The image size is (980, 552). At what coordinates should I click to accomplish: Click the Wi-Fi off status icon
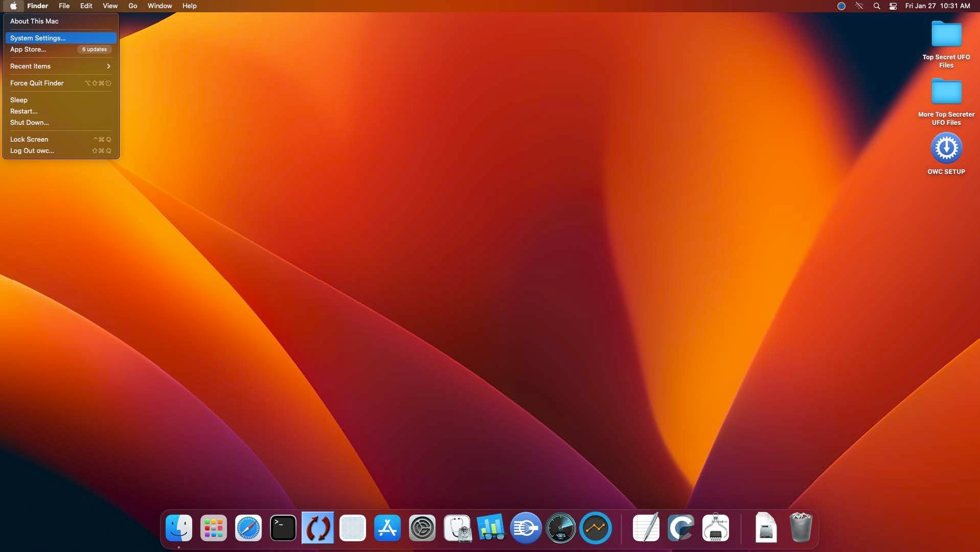point(859,6)
